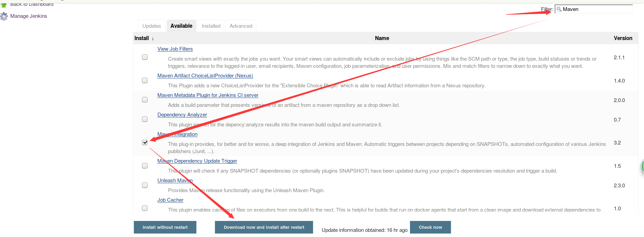Click version 3.2 of Maven Integration
Image resolution: width=644 pixels, height=237 pixels.
coord(617,143)
